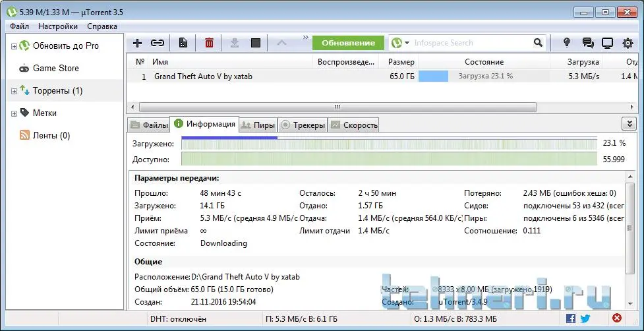The width and height of the screenshot is (644, 331).
Task: Expand the Обновить до Pro tree node
Action: (x=14, y=46)
